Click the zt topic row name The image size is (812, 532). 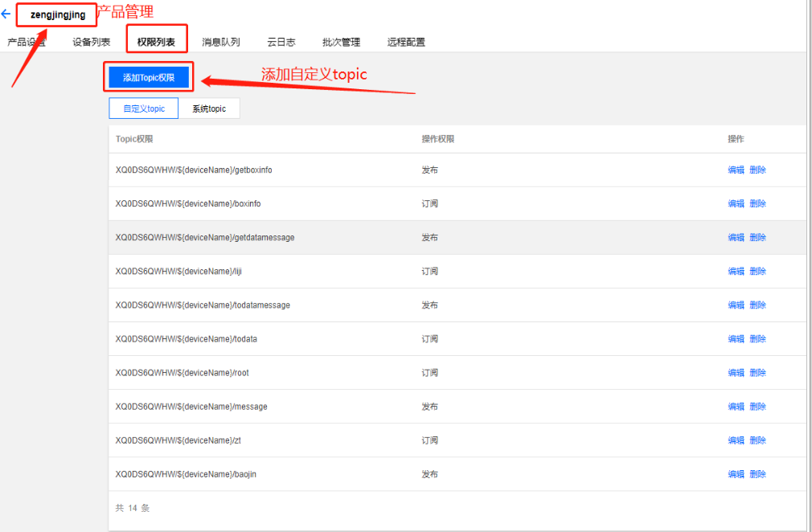click(x=178, y=440)
